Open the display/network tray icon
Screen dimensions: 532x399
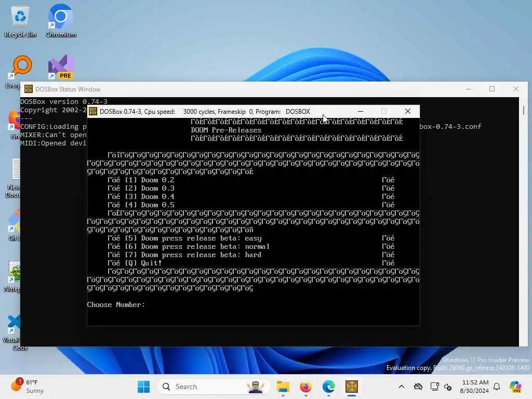click(434, 387)
